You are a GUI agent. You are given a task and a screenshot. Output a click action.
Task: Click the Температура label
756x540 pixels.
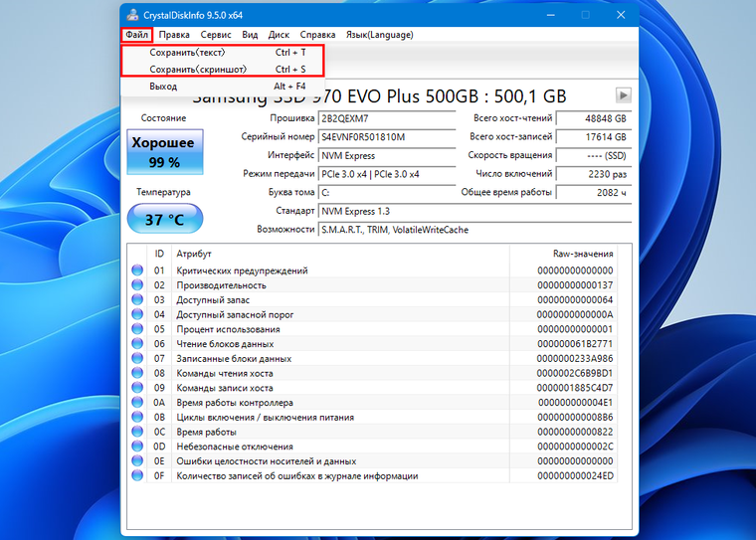pos(163,192)
